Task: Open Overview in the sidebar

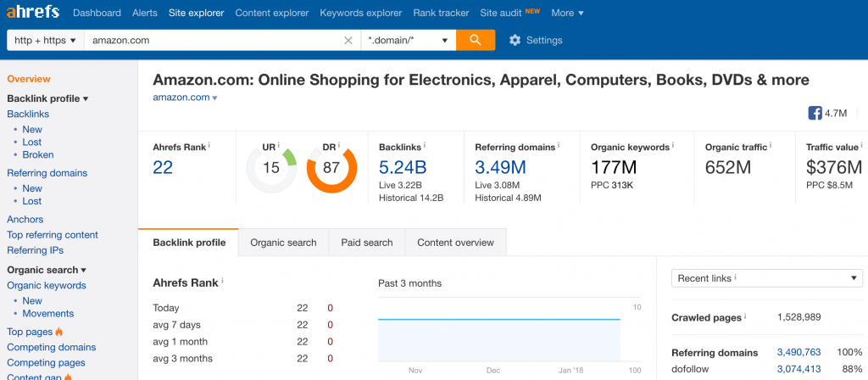Action: 29,79
